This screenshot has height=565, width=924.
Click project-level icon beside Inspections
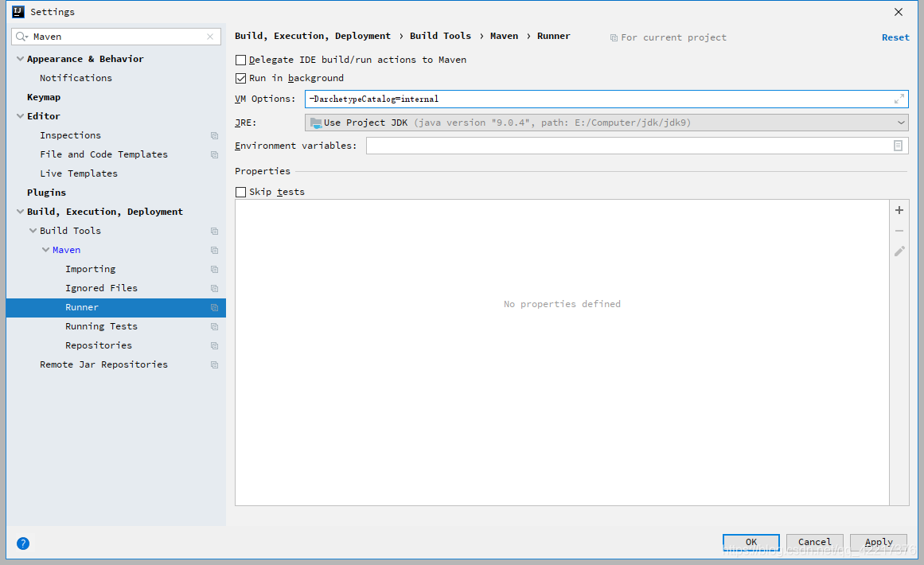coord(215,135)
